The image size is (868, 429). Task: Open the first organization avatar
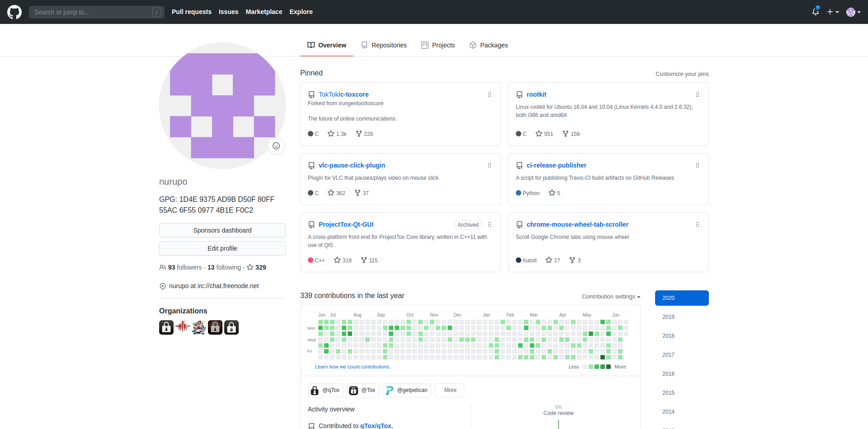click(x=166, y=327)
